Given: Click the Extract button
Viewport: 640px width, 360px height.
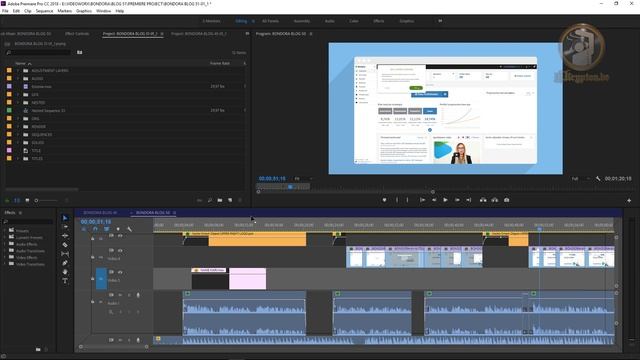Looking at the screenshot, I should (495, 200).
